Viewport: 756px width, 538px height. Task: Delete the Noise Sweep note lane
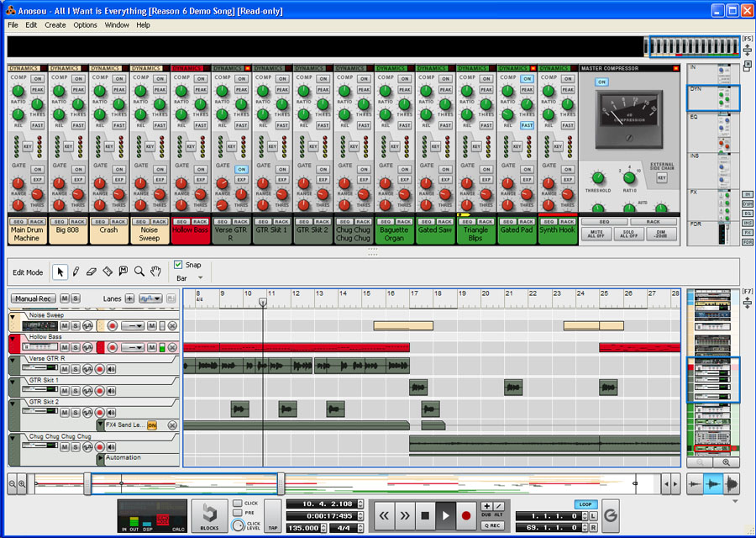pos(172,326)
